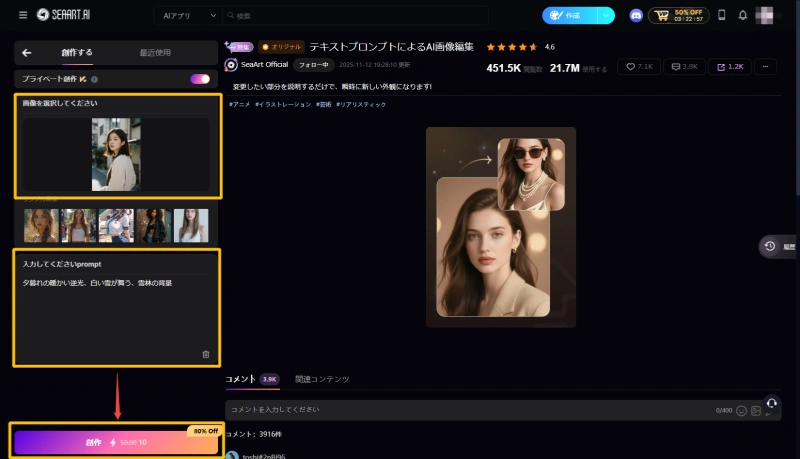Select the fifth sample image thumbnail
Viewport: 800px width, 459px height.
(191, 225)
